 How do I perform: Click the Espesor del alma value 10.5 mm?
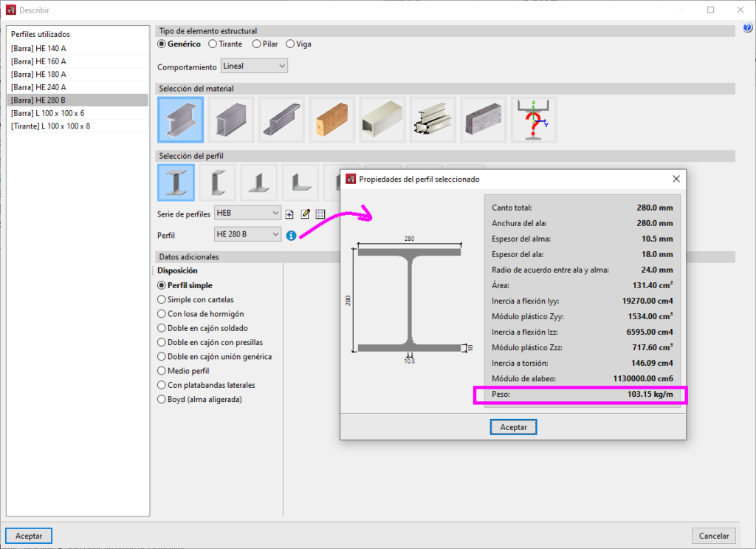tap(657, 239)
